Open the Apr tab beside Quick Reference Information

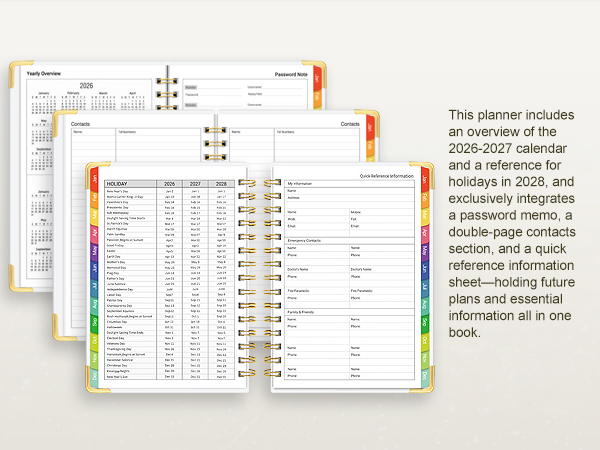pos(424,233)
